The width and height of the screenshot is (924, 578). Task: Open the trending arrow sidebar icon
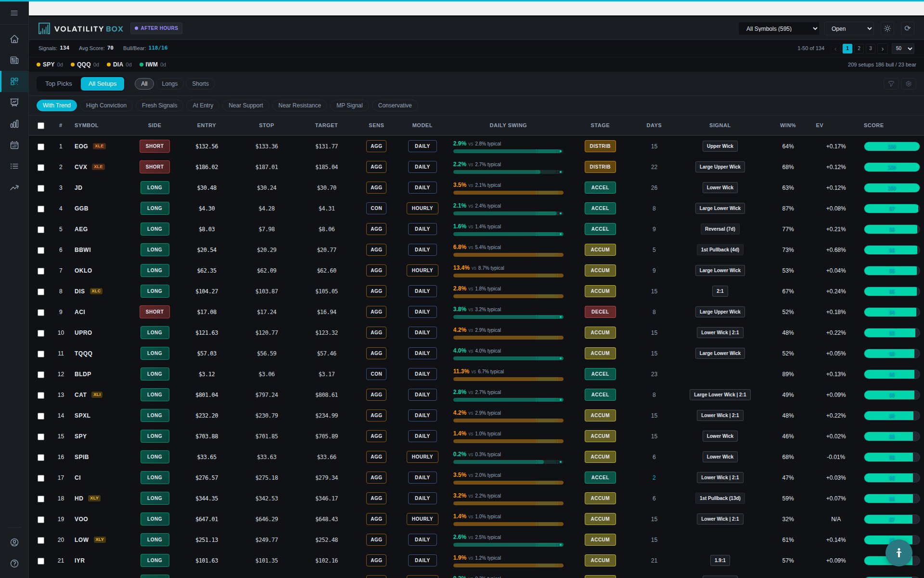[x=14, y=187]
